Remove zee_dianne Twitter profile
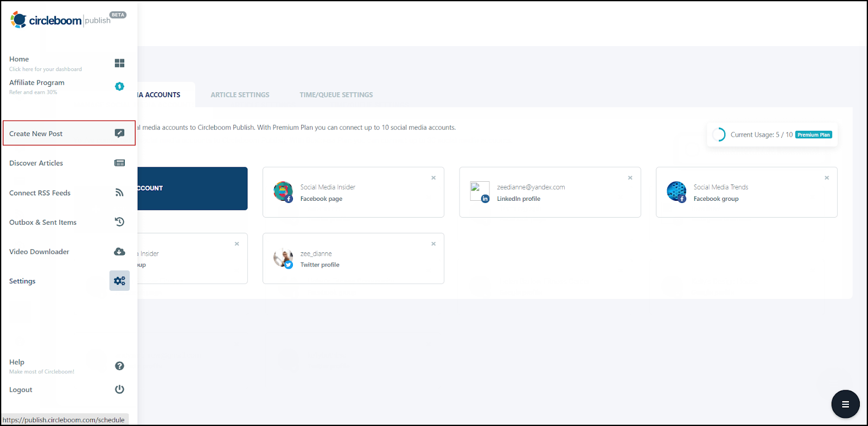The width and height of the screenshot is (868, 426). pyautogui.click(x=433, y=244)
